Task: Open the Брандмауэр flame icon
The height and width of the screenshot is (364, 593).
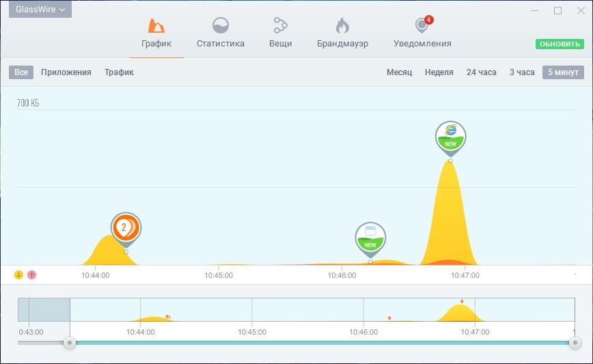Action: click(342, 27)
